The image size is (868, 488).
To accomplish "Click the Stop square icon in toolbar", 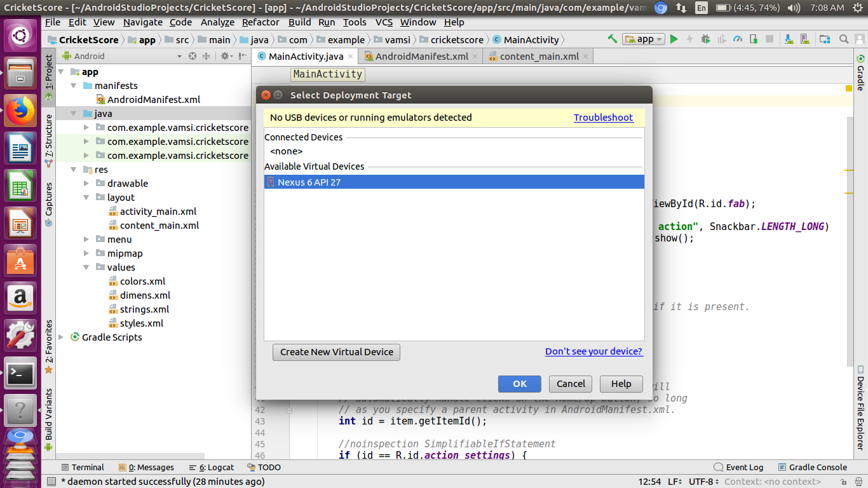I will [x=770, y=39].
